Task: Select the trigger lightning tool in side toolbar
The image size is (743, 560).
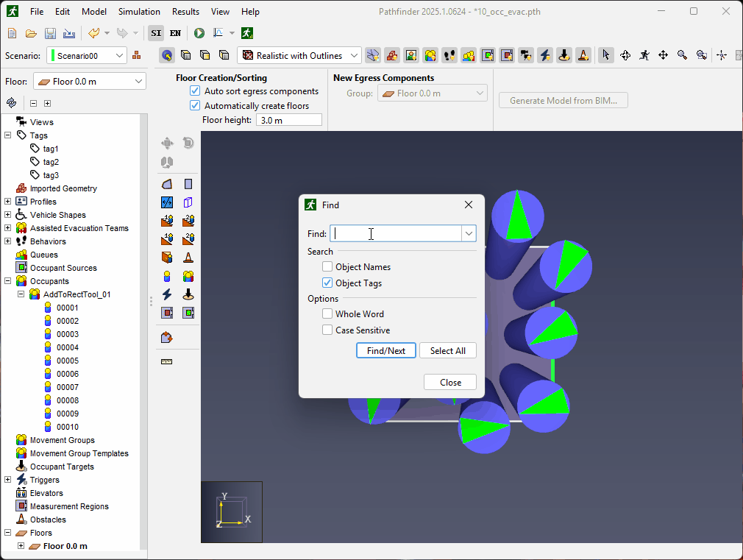Action: (167, 294)
